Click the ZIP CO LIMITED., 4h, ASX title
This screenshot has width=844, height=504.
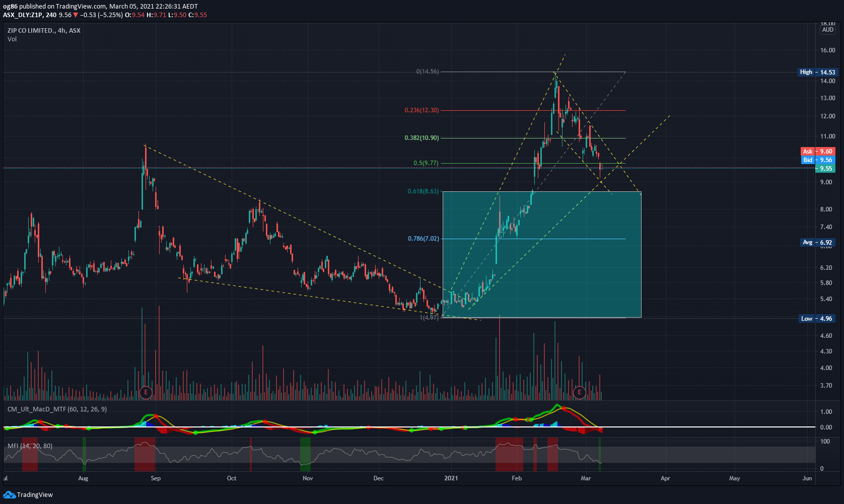(44, 31)
